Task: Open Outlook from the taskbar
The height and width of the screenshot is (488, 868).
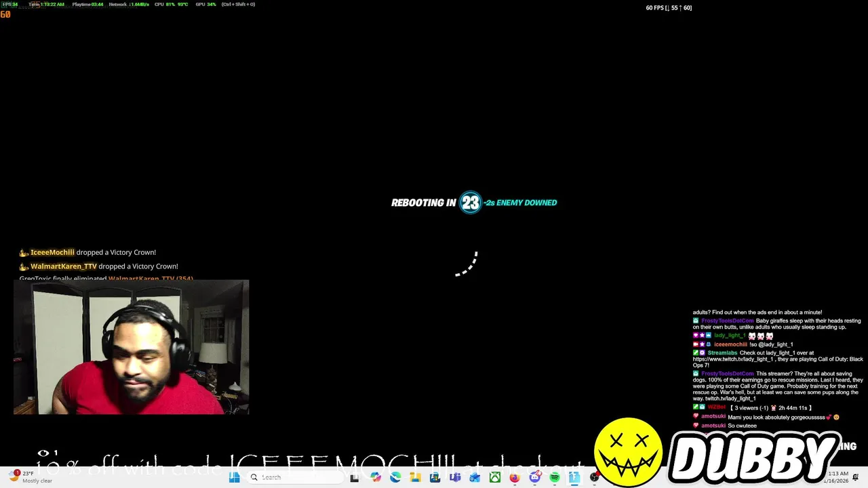Action: tap(475, 477)
